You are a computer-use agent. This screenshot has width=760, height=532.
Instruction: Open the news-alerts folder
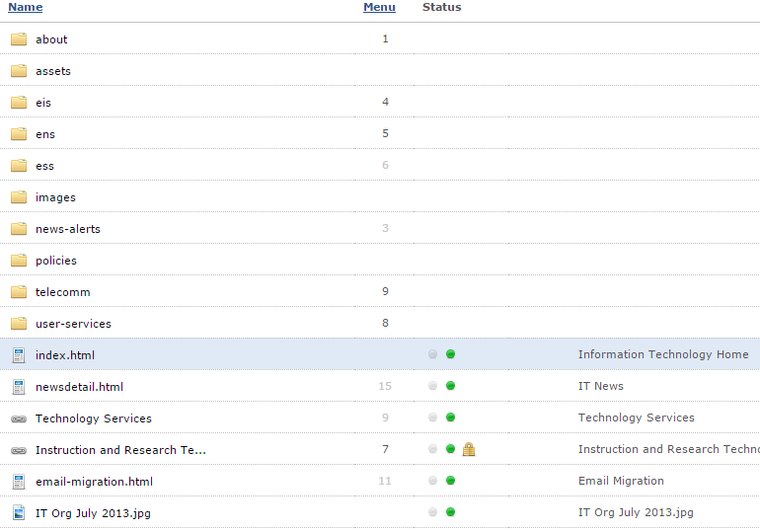coord(68,229)
